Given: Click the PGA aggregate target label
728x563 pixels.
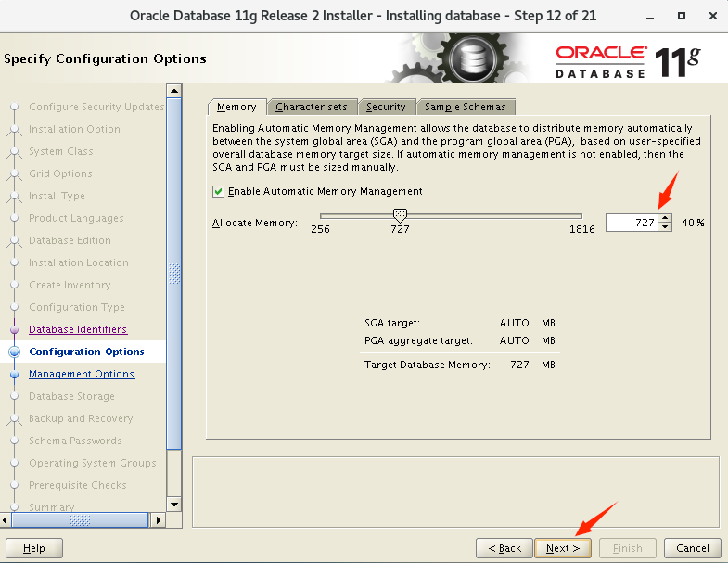Looking at the screenshot, I should click(418, 340).
